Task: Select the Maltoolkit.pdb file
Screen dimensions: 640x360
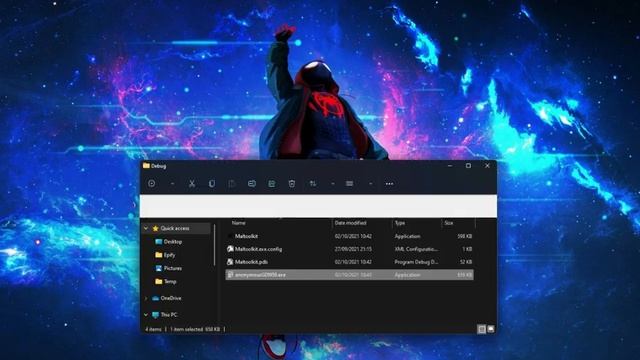Action: click(x=251, y=262)
